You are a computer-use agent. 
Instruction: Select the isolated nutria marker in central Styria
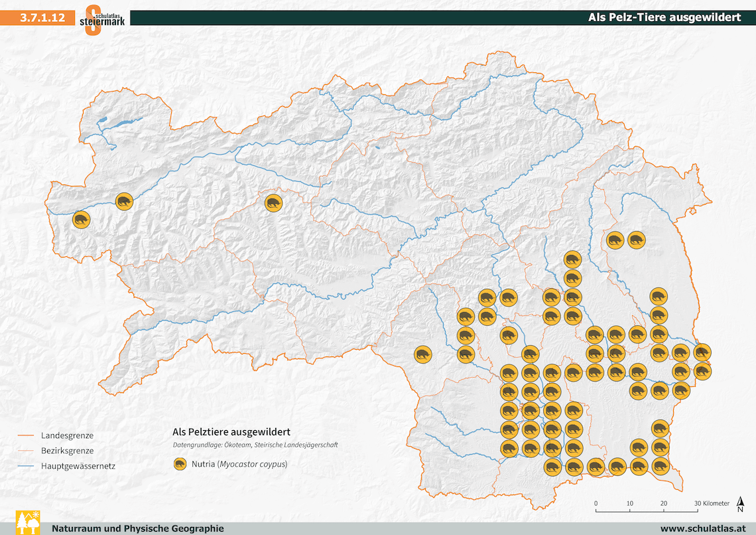click(273, 203)
